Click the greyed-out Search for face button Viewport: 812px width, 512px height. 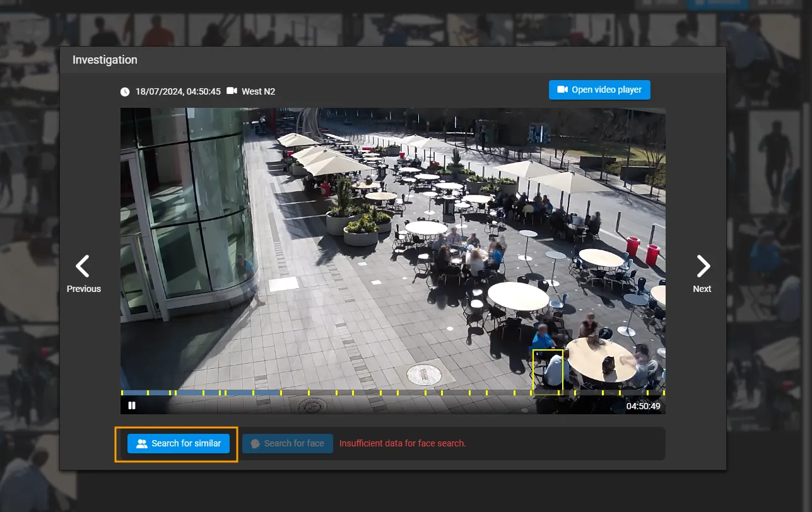pyautogui.click(x=288, y=443)
